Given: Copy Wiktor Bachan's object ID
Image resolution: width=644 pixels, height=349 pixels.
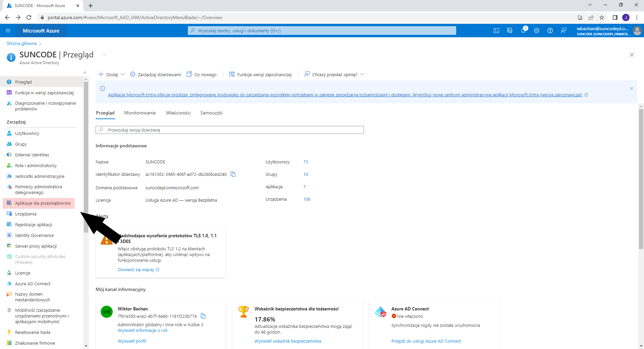Looking at the screenshot, I should 203,316.
